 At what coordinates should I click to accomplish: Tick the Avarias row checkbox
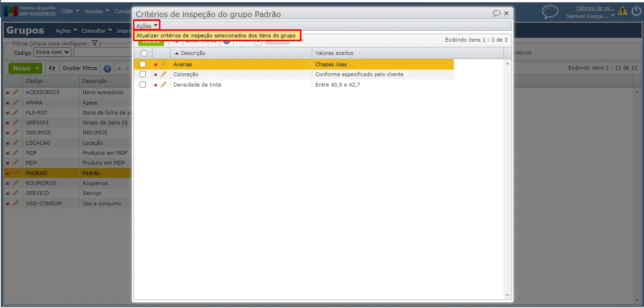point(142,64)
